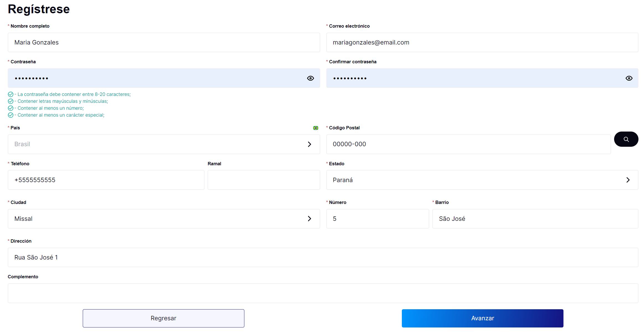The height and width of the screenshot is (333, 644).
Task: Expand the Estado dropdown showing Paraná
Action: 482,180
